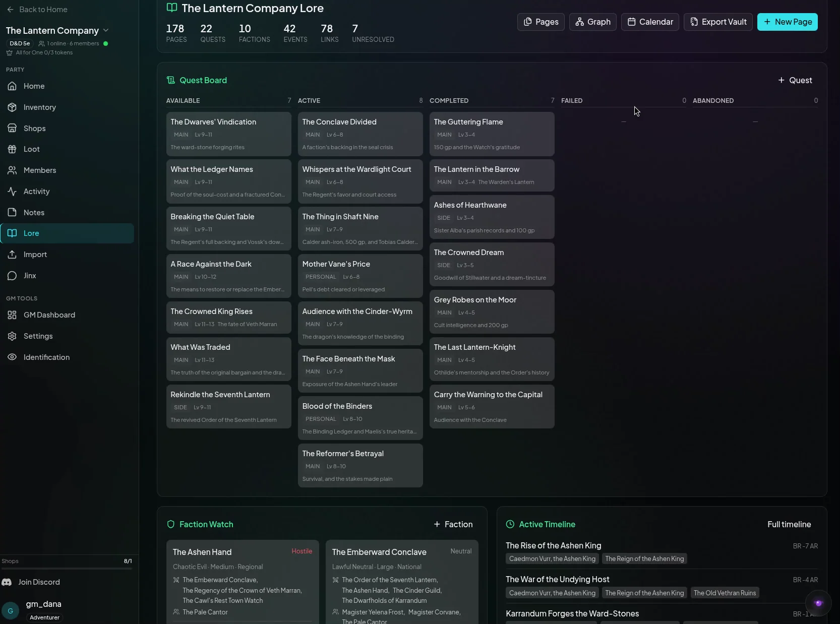Click Join Discord link
The height and width of the screenshot is (624, 840).
(39, 582)
